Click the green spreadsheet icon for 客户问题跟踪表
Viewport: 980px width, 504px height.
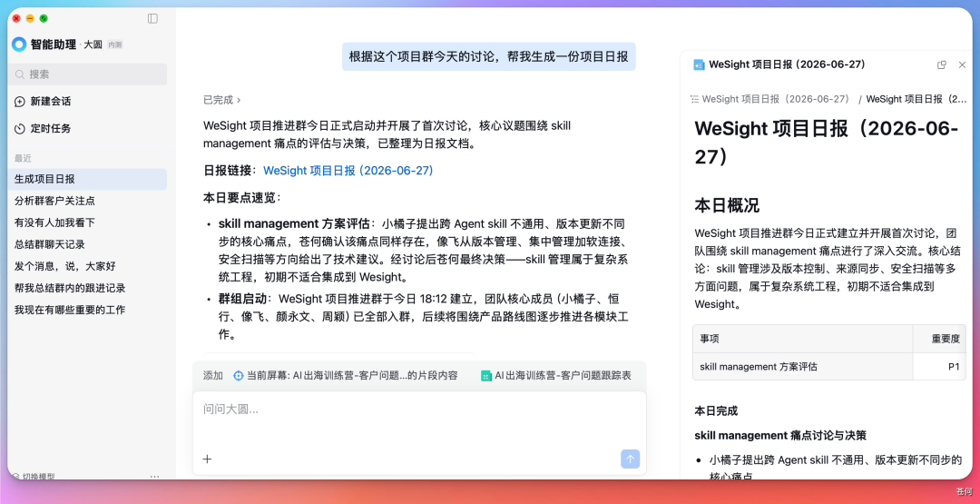coord(486,376)
